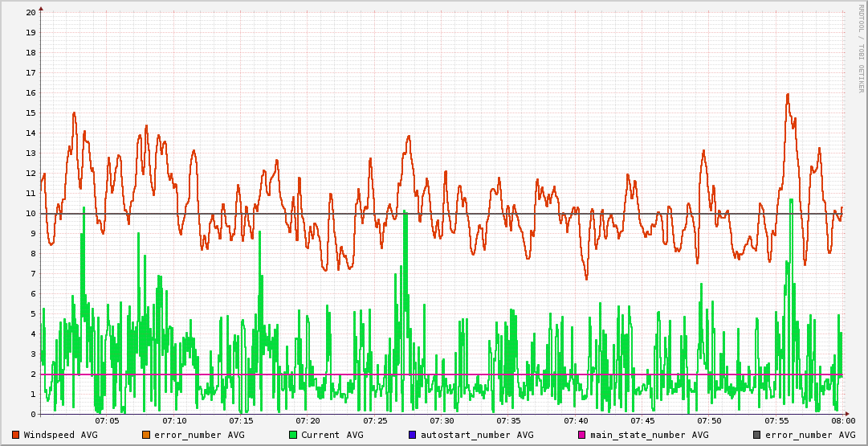The height and width of the screenshot is (446, 868).
Task: Select 'error_number AVG' label beside orange swatch
Action: [x=199, y=435]
